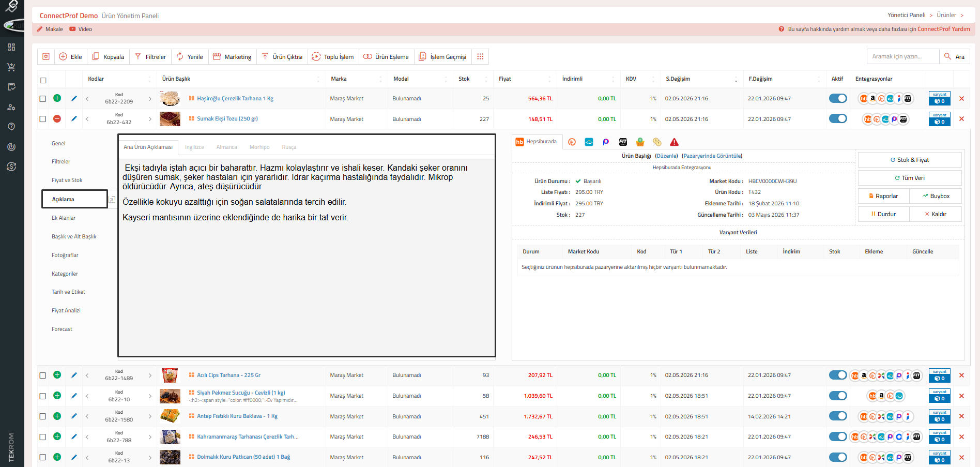The height and width of the screenshot is (467, 980).
Task: Open the Fiyat ve Stok section
Action: coord(67,180)
